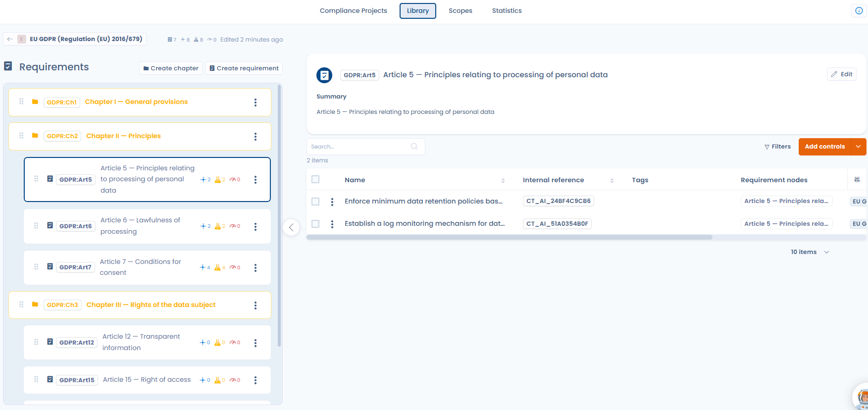
Task: Click the back arrow beside EU GDPR
Action: coord(10,39)
